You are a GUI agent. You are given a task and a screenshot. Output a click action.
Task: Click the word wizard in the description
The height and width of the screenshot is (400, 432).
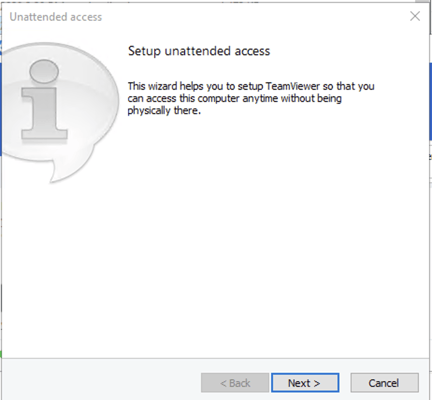[x=163, y=86]
